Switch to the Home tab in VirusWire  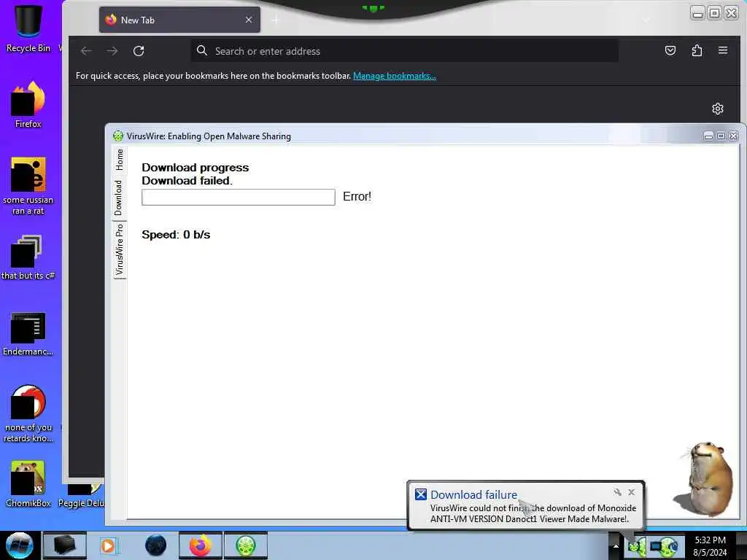(119, 160)
